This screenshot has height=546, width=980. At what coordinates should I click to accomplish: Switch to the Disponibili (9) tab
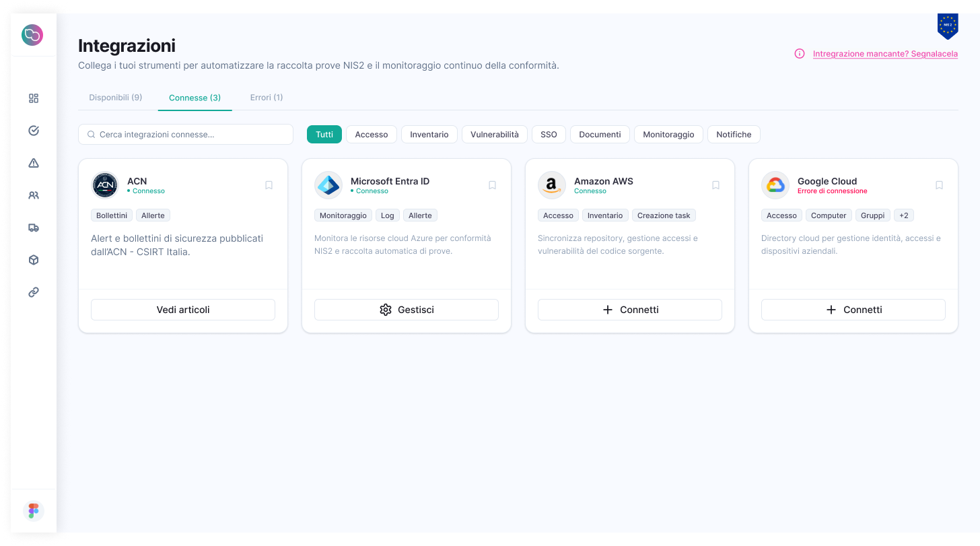[116, 98]
